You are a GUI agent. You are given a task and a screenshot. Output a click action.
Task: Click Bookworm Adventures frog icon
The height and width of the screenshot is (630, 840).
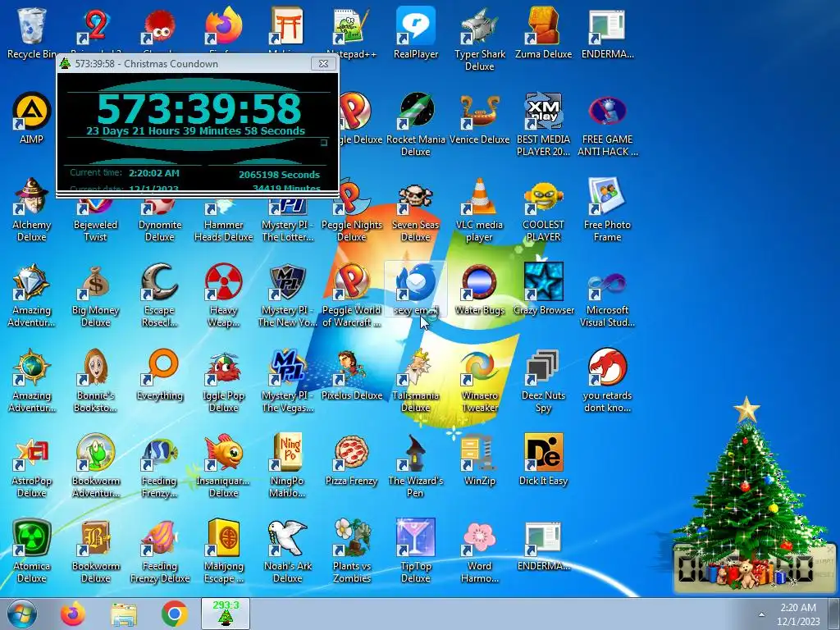pos(95,466)
